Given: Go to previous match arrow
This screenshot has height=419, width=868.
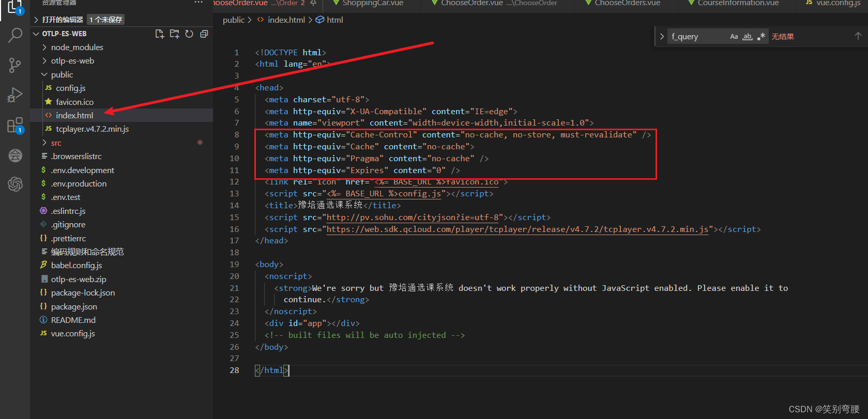Looking at the screenshot, I should click(x=858, y=36).
